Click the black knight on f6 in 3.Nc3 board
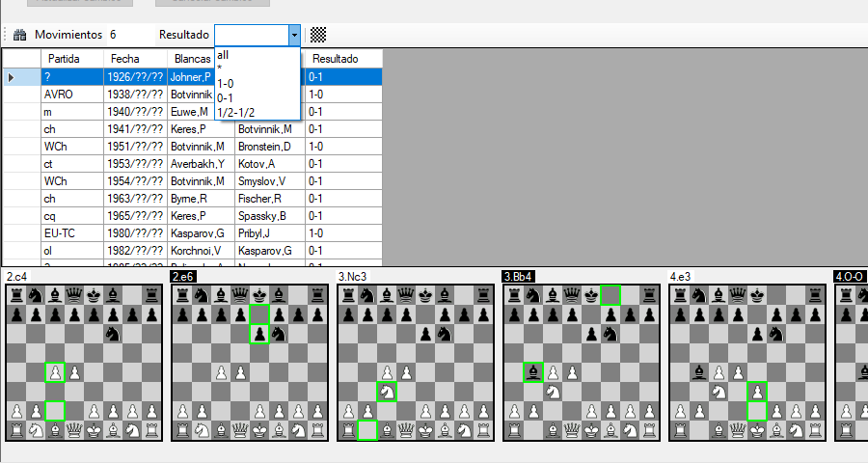The width and height of the screenshot is (868, 463). click(445, 334)
